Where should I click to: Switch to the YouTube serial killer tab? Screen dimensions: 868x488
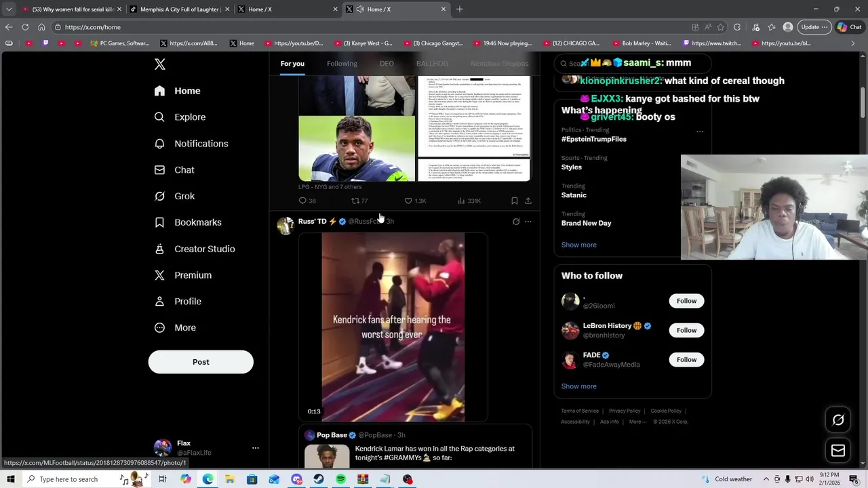[73, 9]
